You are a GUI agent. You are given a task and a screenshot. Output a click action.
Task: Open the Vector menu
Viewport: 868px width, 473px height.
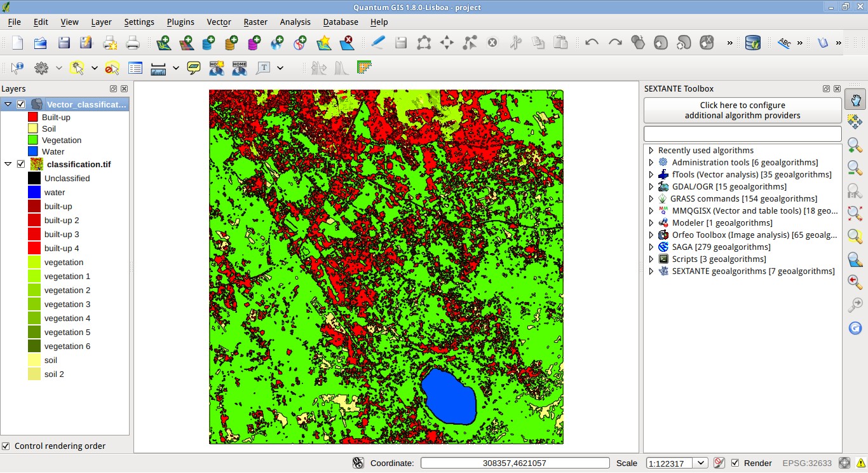[x=219, y=22]
